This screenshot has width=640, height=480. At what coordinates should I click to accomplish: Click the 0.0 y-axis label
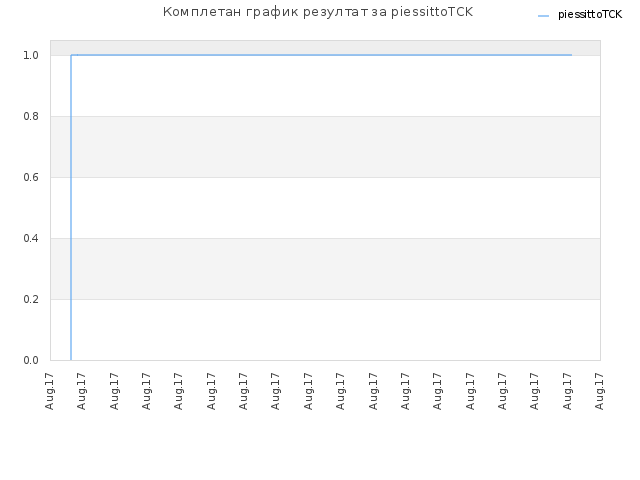coord(31,360)
